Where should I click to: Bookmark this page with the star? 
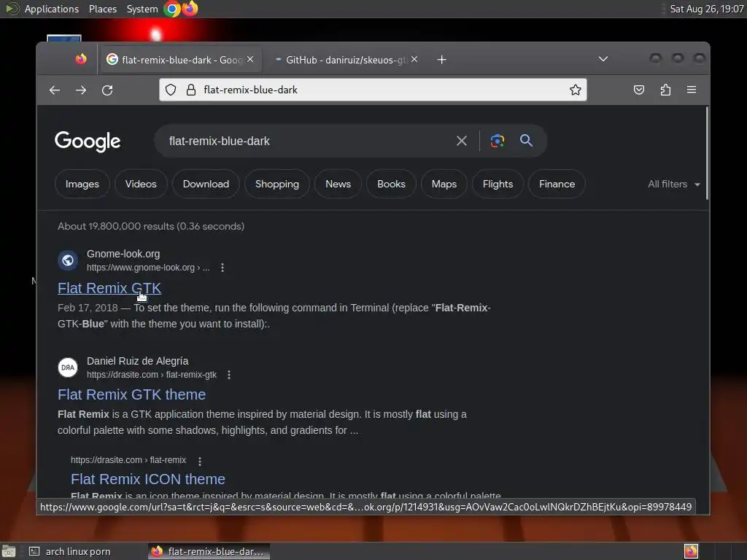click(575, 90)
